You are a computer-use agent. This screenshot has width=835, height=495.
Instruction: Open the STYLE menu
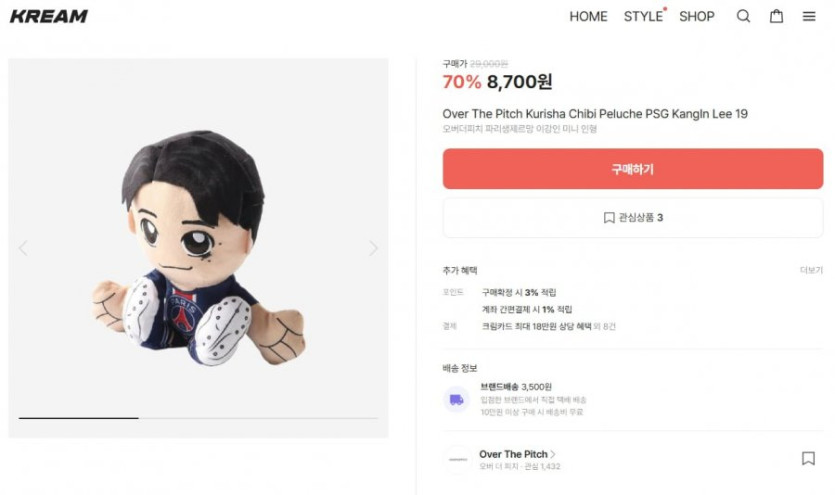pos(643,16)
